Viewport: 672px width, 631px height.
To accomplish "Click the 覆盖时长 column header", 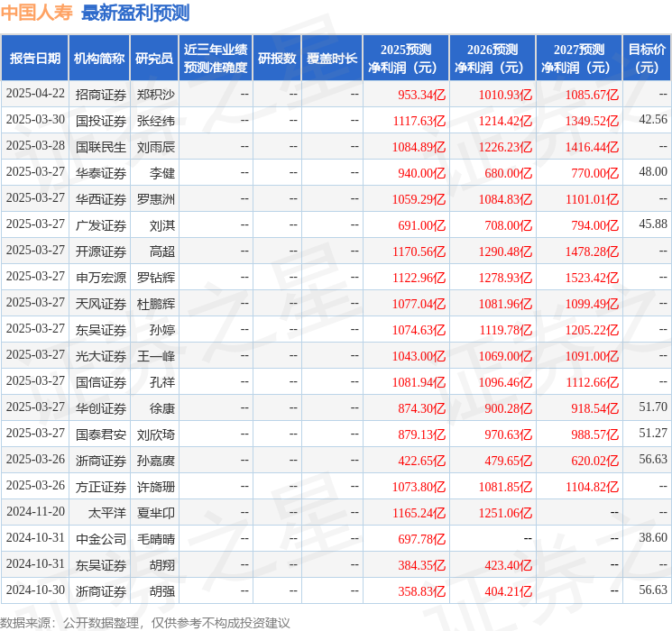I will tap(332, 59).
